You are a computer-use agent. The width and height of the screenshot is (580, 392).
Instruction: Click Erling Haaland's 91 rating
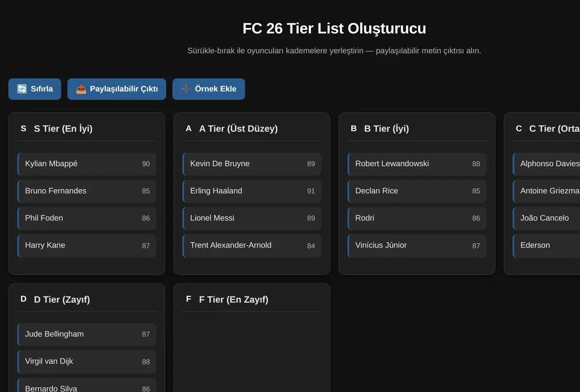click(311, 191)
